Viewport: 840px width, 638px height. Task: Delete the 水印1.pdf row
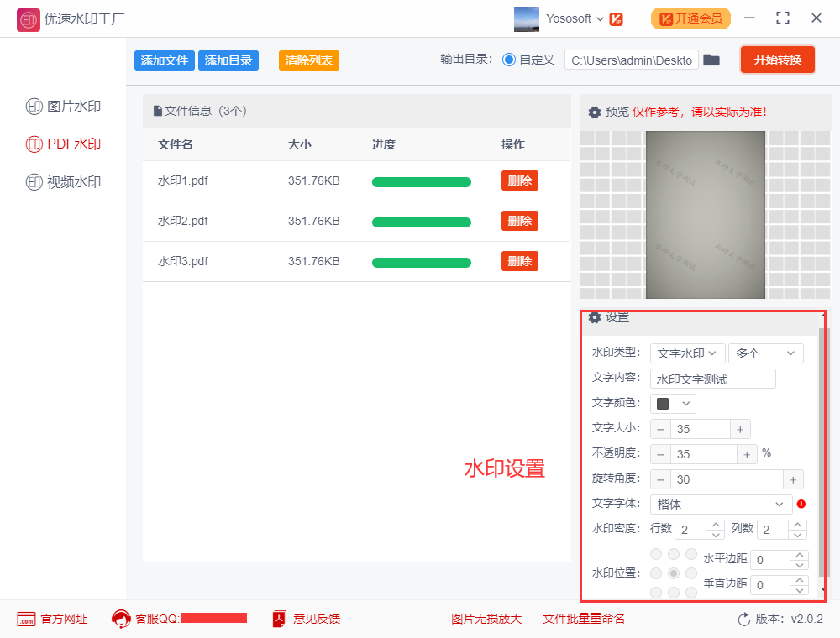point(520,181)
